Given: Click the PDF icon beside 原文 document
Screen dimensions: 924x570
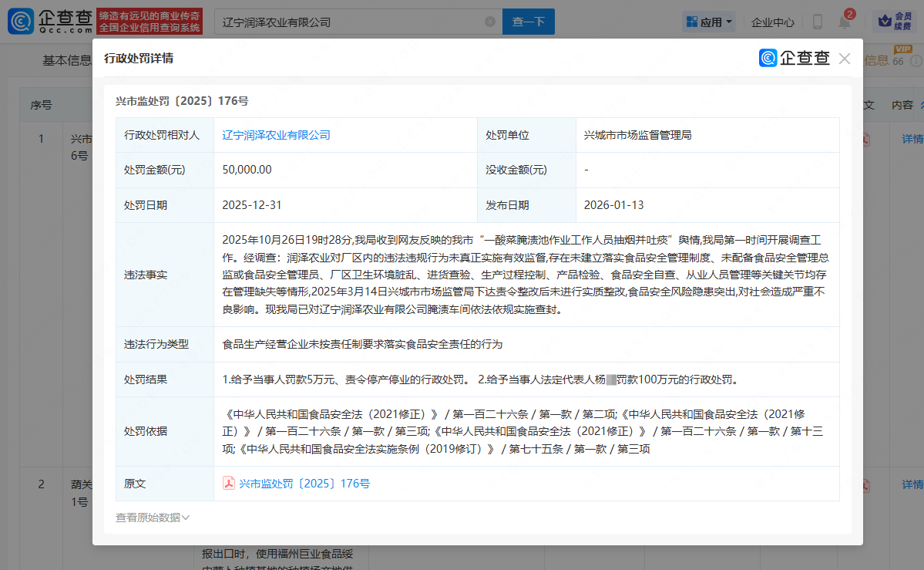Looking at the screenshot, I should click(229, 484).
